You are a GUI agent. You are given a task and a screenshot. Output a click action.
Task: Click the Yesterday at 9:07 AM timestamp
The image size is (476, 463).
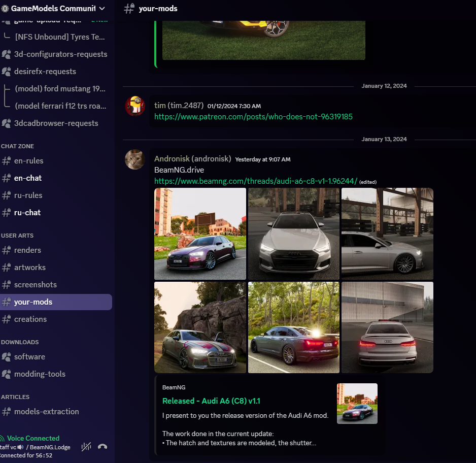[x=262, y=160]
